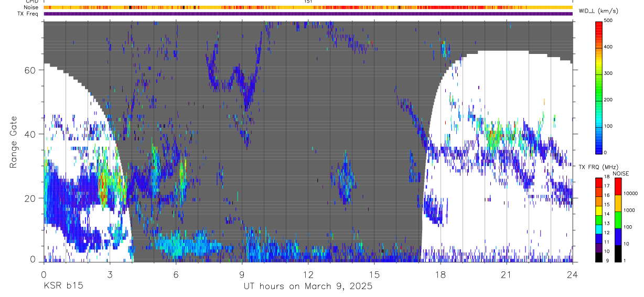Click the purple TX Freq strip
Image resolution: width=644 pixels, height=297 pixels.
(308, 14)
